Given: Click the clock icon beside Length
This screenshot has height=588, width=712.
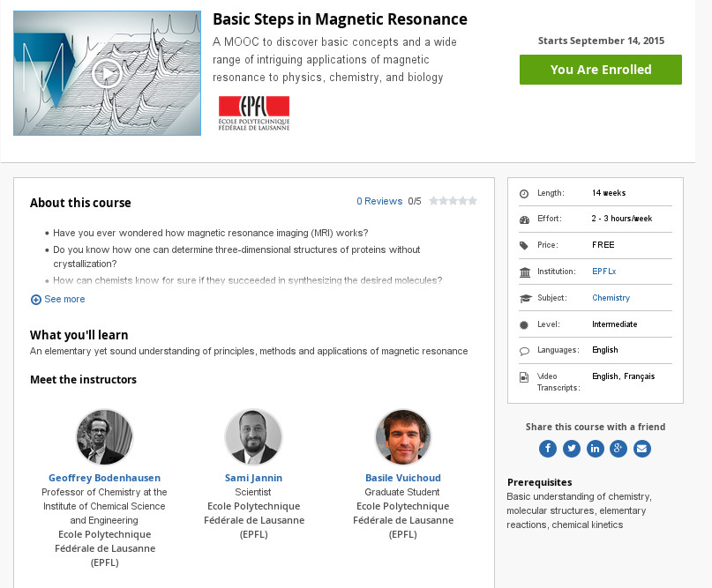Looking at the screenshot, I should pyautogui.click(x=524, y=194).
